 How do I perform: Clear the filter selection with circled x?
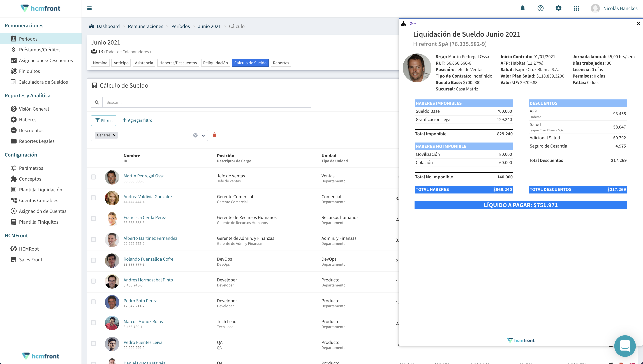[195, 135]
